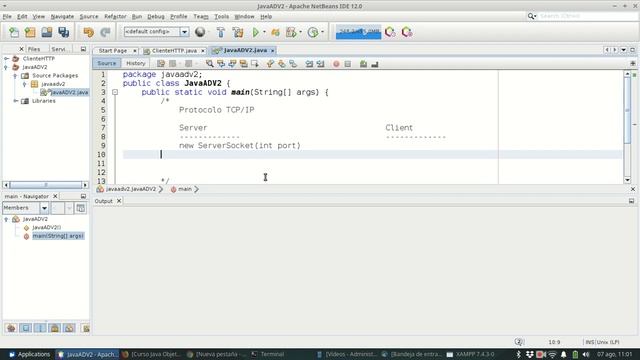Image resolution: width=640 pixels, height=360 pixels.
Task: Expand the Libraries node
Action: (16, 101)
